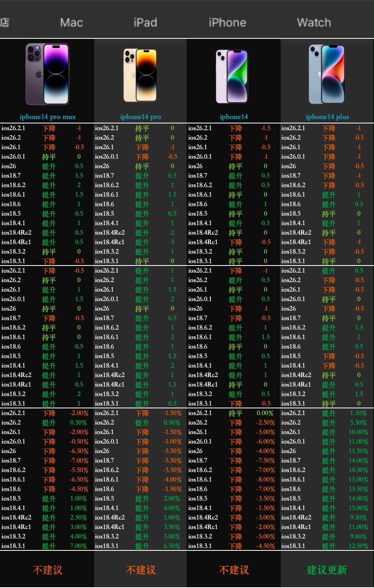
Task: Tap 不建议 under iphone14 pro column
Action: pos(141,570)
